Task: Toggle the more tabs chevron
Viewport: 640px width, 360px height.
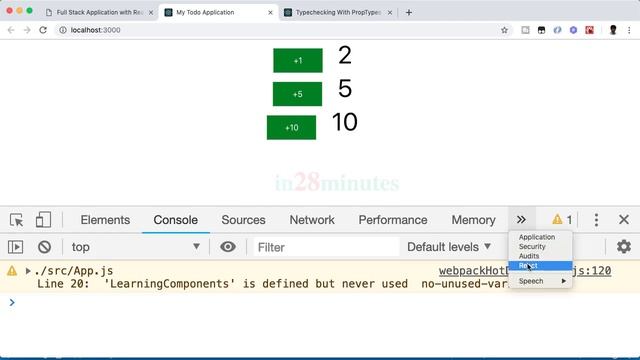Action: (x=521, y=220)
